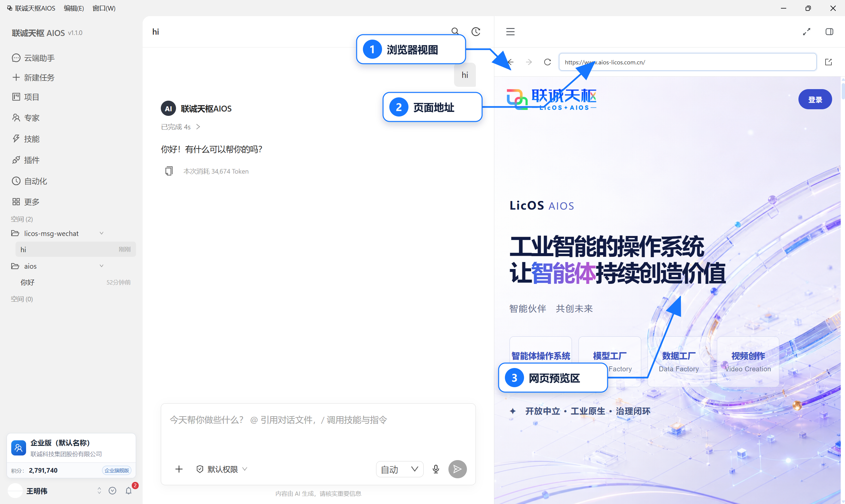Viewport: 845px width, 504px height.
Task: Click the licos-msg-wechat folder label
Action: point(51,233)
